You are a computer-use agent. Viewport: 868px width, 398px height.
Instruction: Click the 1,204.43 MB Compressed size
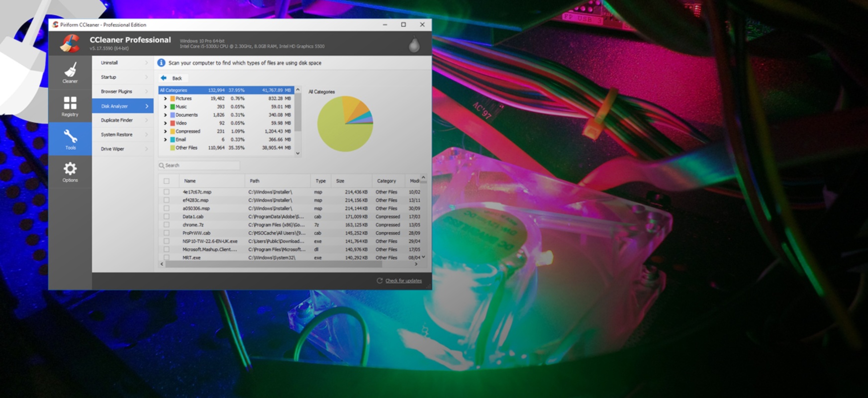coord(278,131)
